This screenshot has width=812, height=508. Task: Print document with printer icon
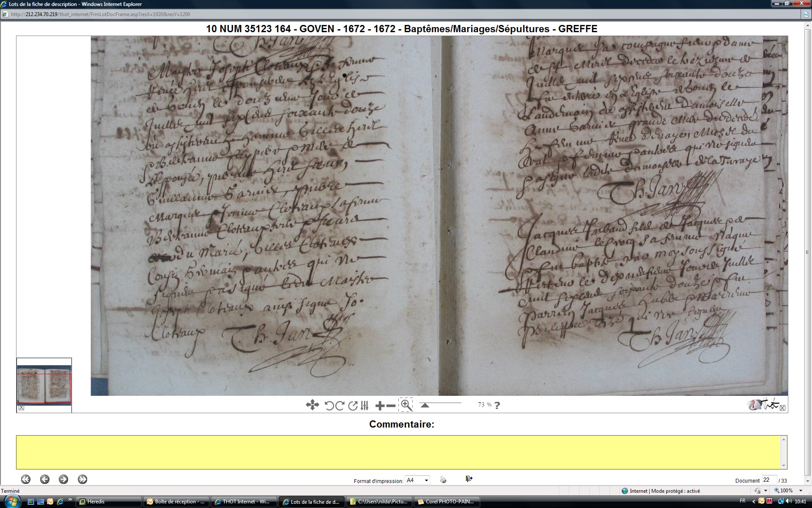(443, 480)
